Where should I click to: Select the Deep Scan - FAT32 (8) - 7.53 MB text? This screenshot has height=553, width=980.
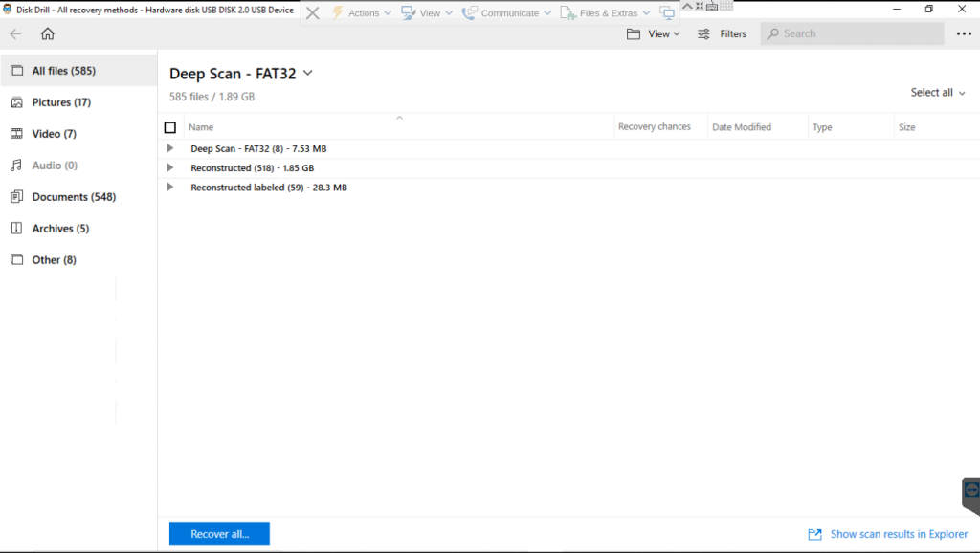(258, 148)
